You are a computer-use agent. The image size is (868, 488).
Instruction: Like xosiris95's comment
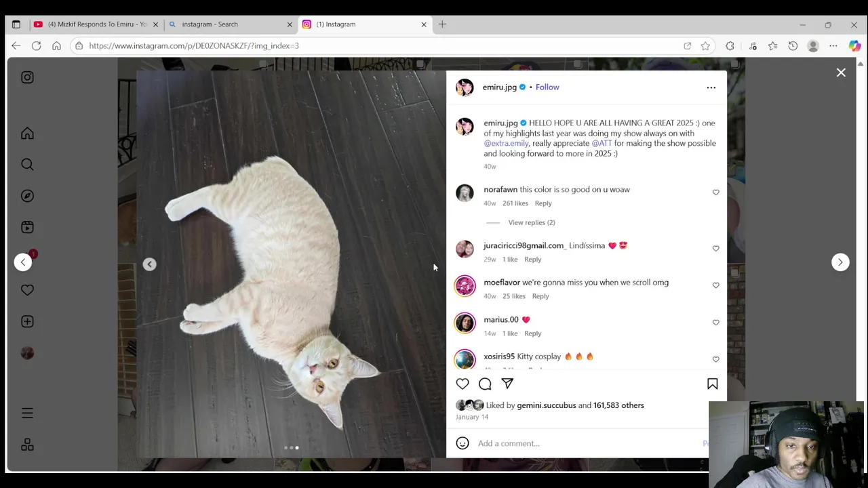pos(715,359)
